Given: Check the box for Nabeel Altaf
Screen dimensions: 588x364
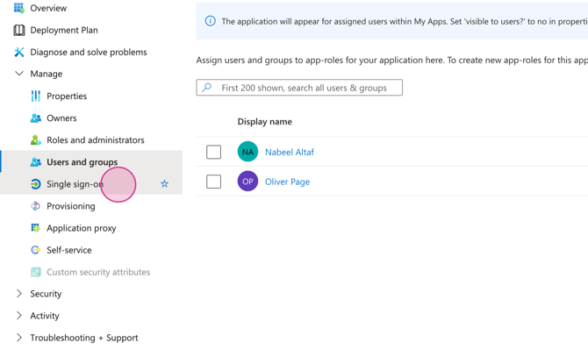Looking at the screenshot, I should (x=213, y=153).
